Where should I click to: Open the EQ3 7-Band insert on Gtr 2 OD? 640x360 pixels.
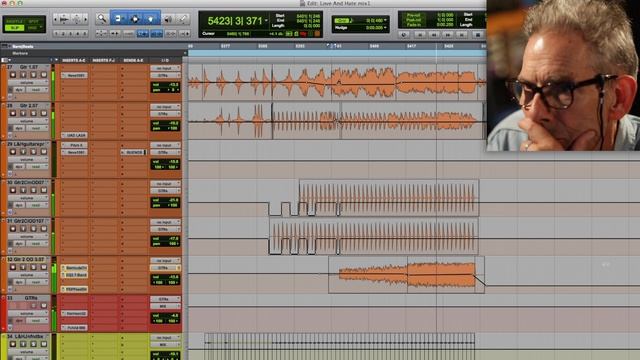(x=75, y=275)
